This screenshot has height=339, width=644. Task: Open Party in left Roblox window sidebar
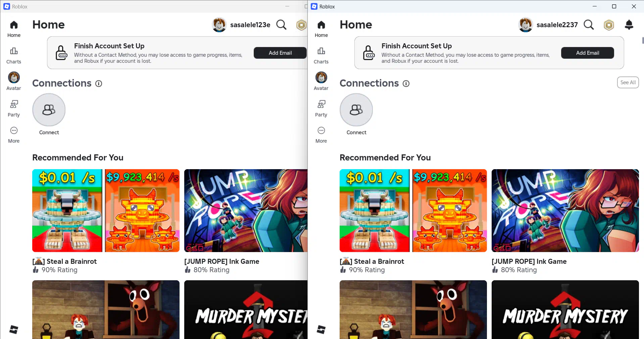click(x=14, y=108)
